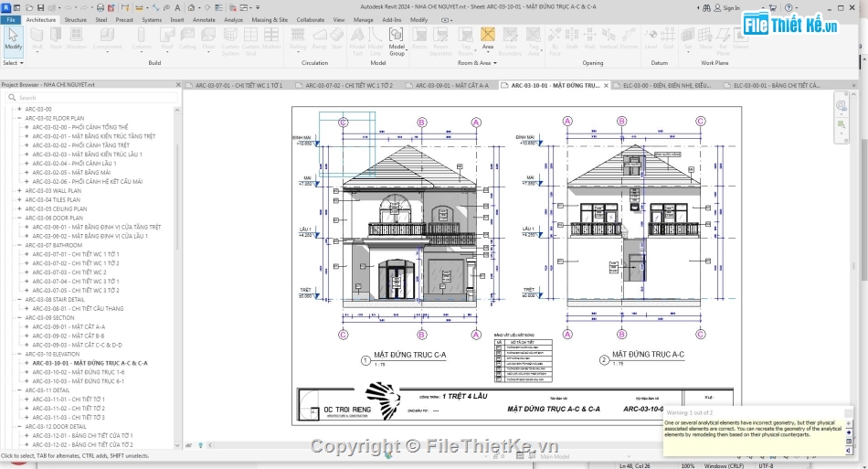Pick the Floor tool
The width and height of the screenshot is (868, 469).
pyautogui.click(x=208, y=38)
